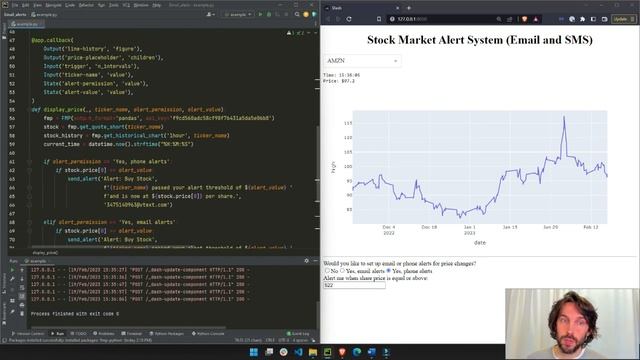The image size is (640, 360).
Task: Open the user account icon in PyCharm toolbar
Action: 210,15
